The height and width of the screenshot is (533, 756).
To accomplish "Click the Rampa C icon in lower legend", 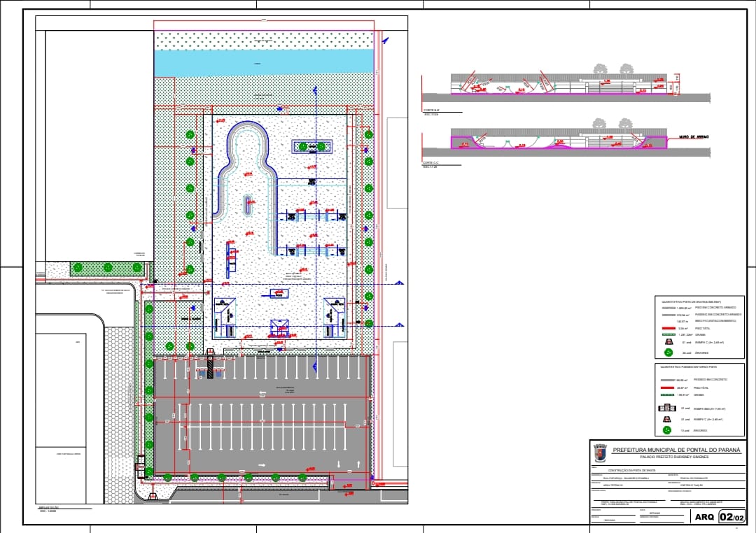I will coord(668,420).
